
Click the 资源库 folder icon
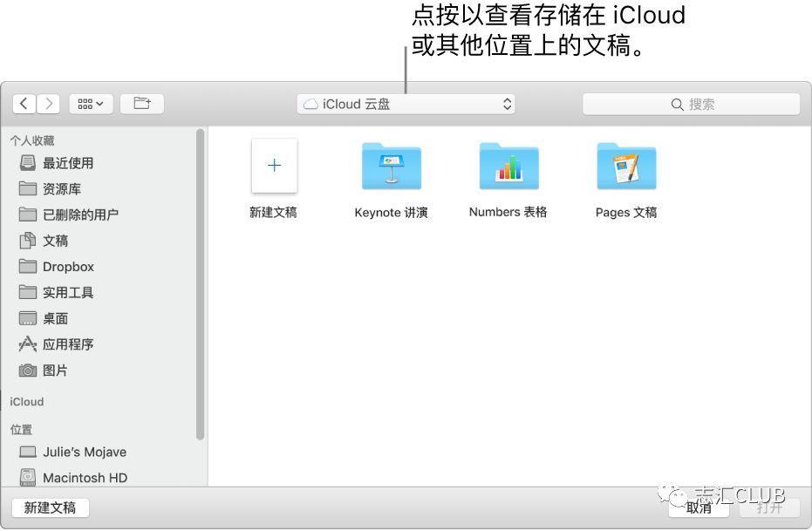[27, 188]
